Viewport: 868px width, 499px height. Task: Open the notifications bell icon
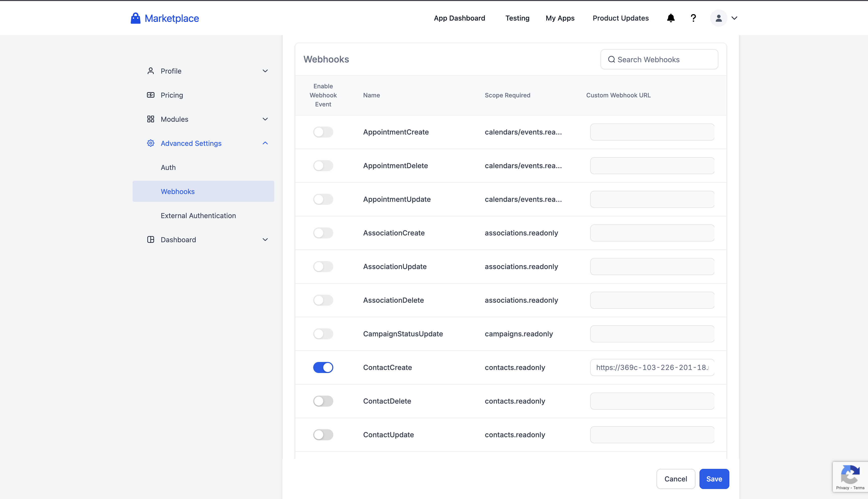[671, 18]
